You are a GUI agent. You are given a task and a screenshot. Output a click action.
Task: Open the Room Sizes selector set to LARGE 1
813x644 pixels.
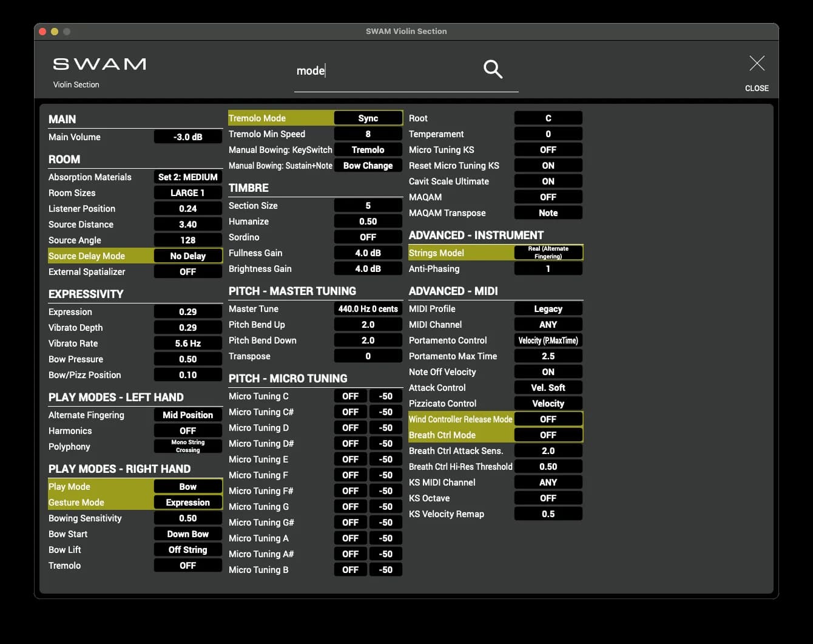(x=188, y=192)
